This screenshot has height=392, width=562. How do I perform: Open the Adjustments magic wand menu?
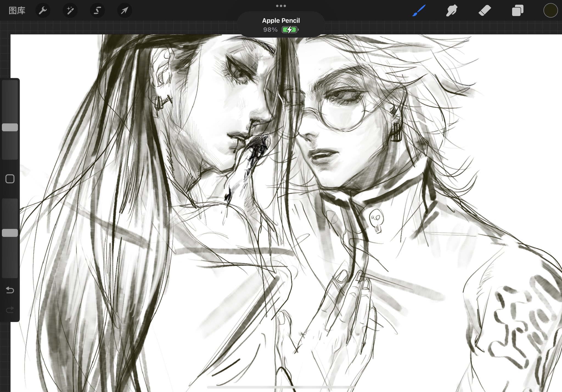(x=70, y=11)
